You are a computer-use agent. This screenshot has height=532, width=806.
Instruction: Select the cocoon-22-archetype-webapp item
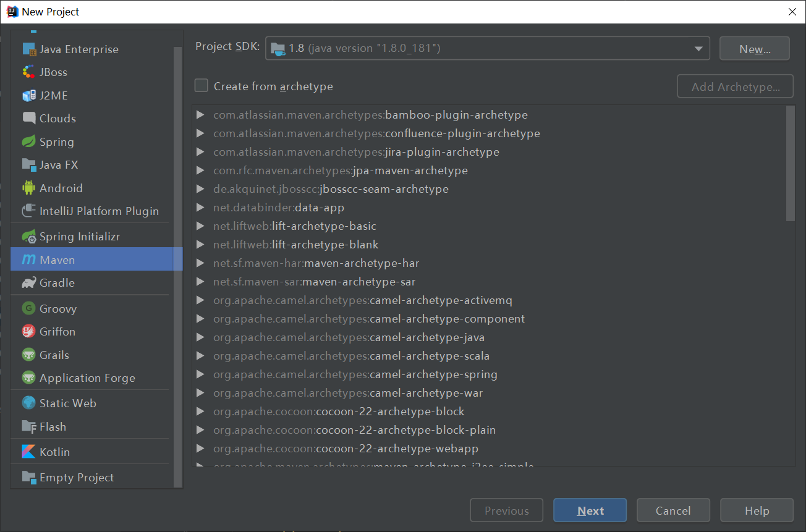pos(397,449)
